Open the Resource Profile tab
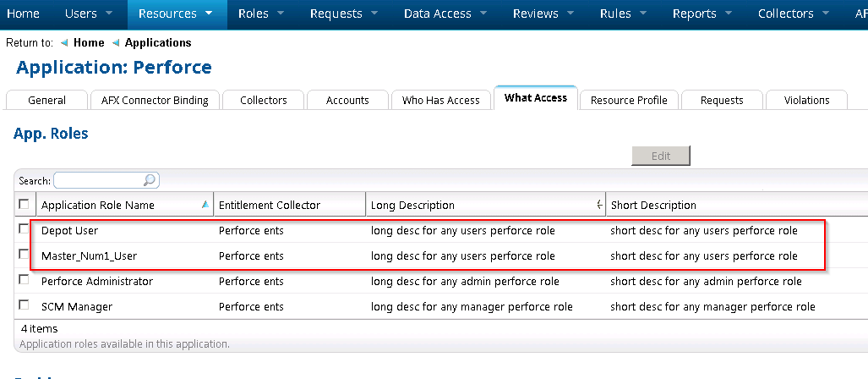 (x=629, y=101)
